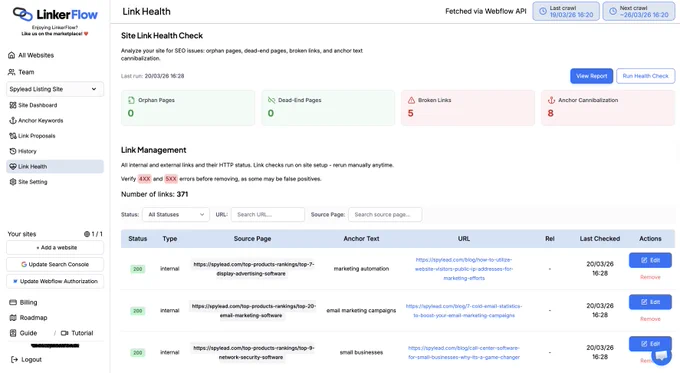Open the chat support bubble
The height and width of the screenshot is (373, 680).
[661, 356]
